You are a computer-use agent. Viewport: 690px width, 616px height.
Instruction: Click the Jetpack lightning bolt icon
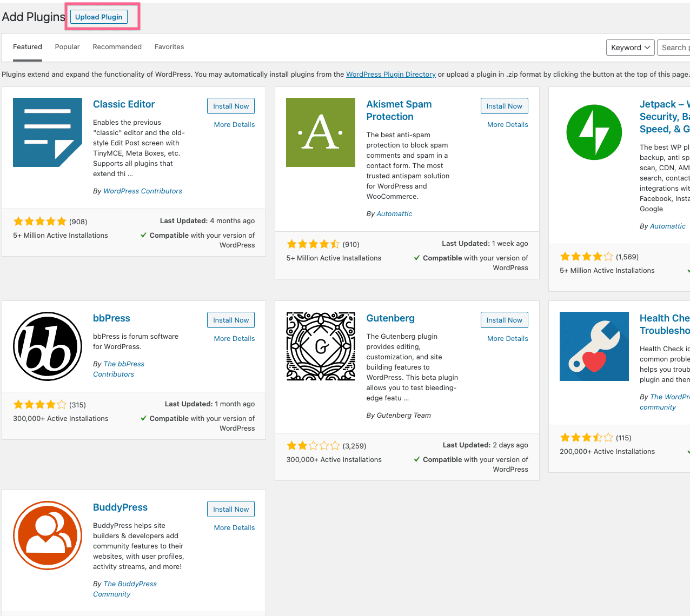(594, 132)
